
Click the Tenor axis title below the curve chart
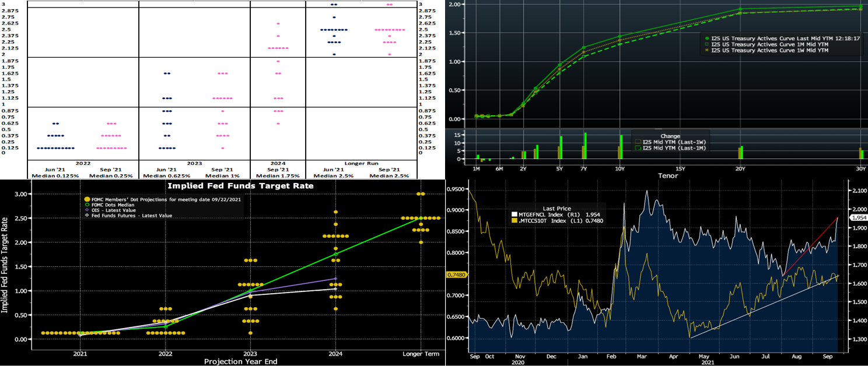coord(668,175)
